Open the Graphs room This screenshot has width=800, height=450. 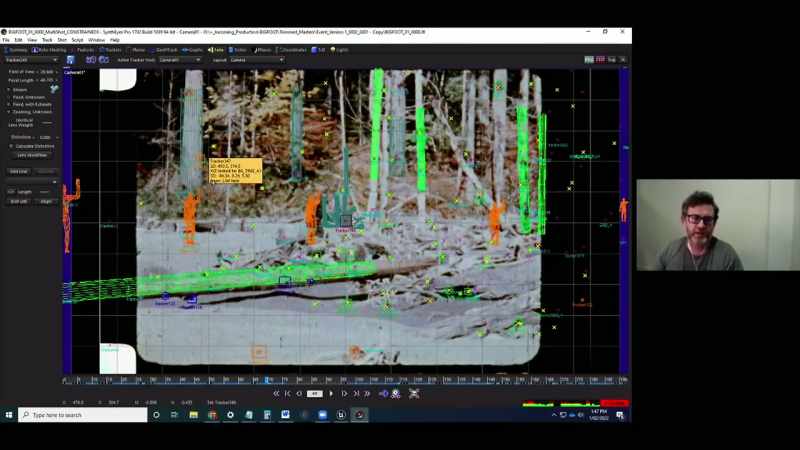pyautogui.click(x=192, y=50)
